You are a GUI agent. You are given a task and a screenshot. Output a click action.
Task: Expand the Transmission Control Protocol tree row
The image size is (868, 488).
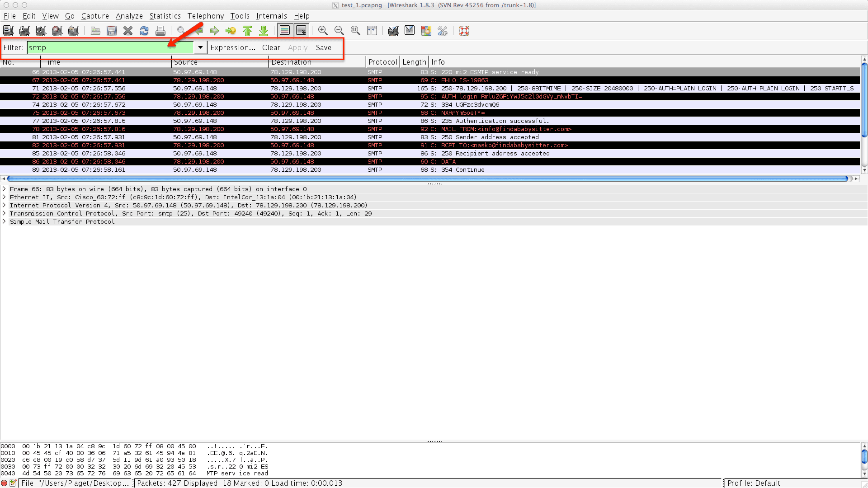click(x=5, y=213)
